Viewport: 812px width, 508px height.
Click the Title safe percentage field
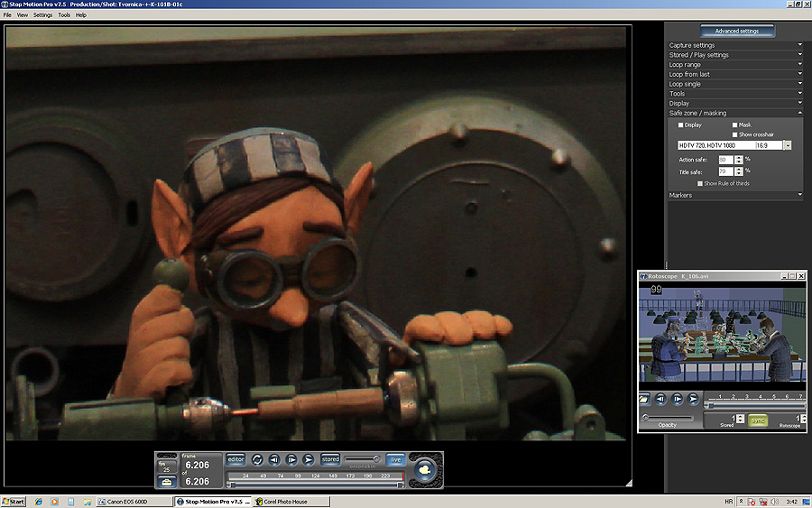tap(726, 171)
